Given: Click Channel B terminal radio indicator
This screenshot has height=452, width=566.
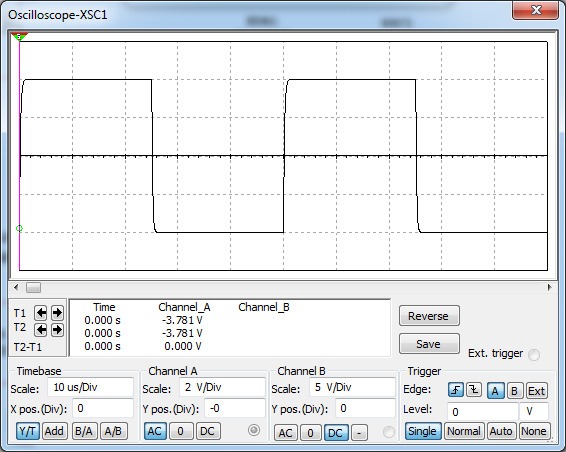Looking at the screenshot, I should 389,432.
